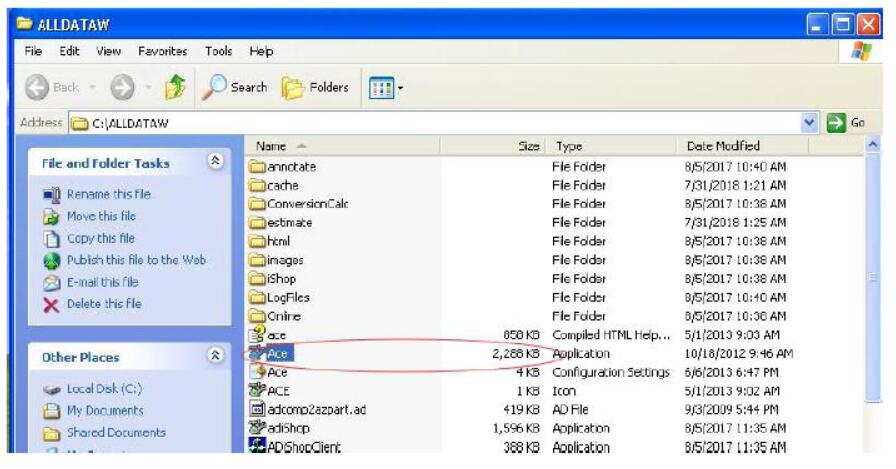Collapse the File and Folder Tasks panel
The image size is (896, 469).
(215, 161)
